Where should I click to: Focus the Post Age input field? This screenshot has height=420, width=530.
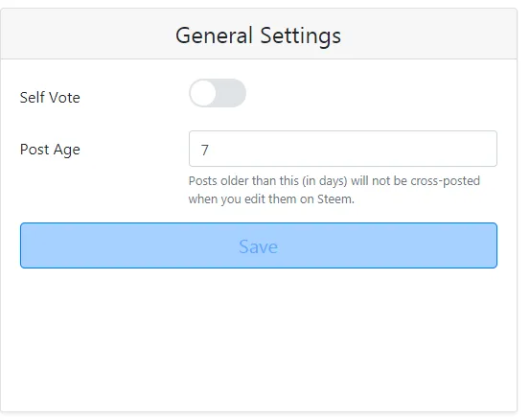coord(343,149)
